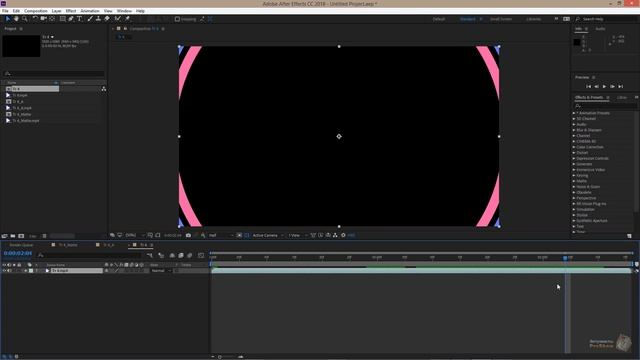Toggle mask and shape path visibility

click(158, 236)
